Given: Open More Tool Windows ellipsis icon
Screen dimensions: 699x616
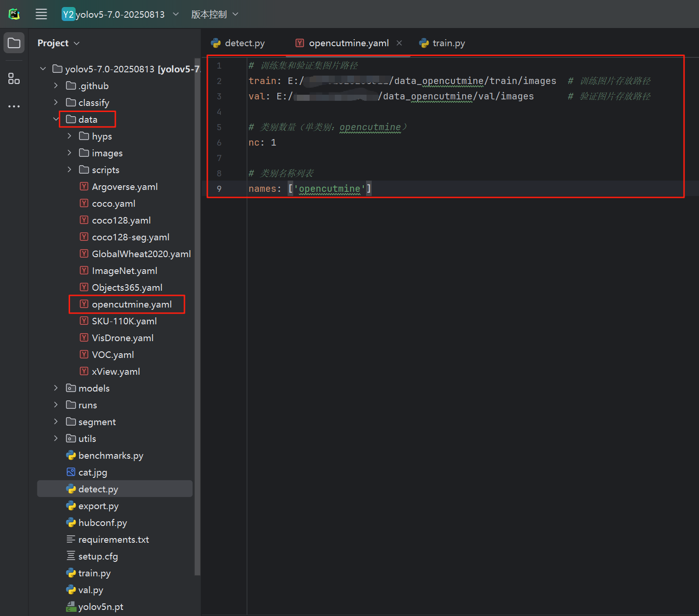Looking at the screenshot, I should point(14,106).
